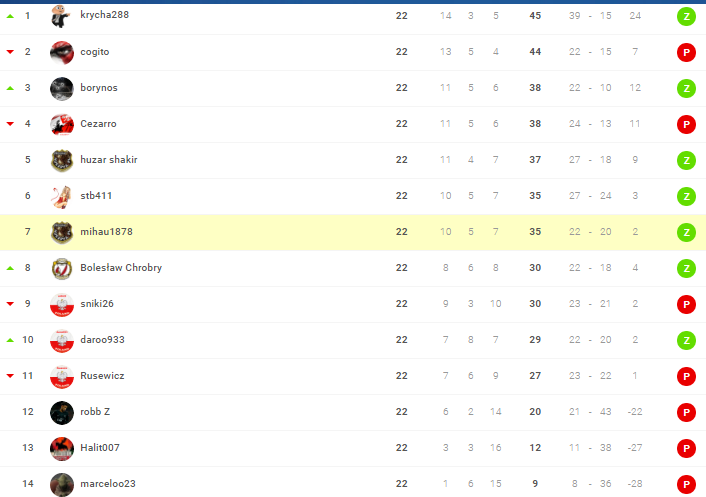This screenshot has height=497, width=706.
Task: Click cogito's avatar image
Action: pos(62,52)
